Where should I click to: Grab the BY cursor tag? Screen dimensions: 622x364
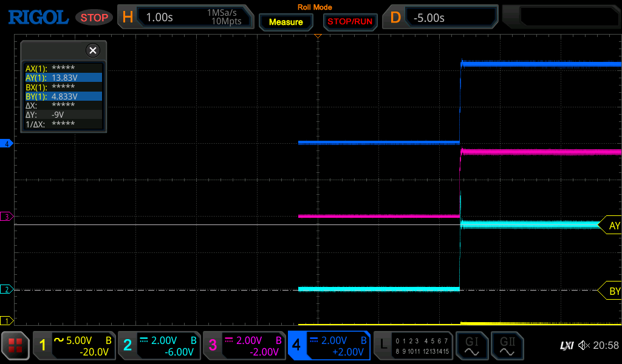[x=610, y=291]
